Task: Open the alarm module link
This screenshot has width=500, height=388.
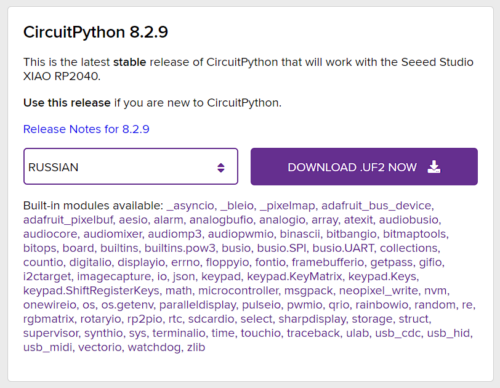Action: 168,220
